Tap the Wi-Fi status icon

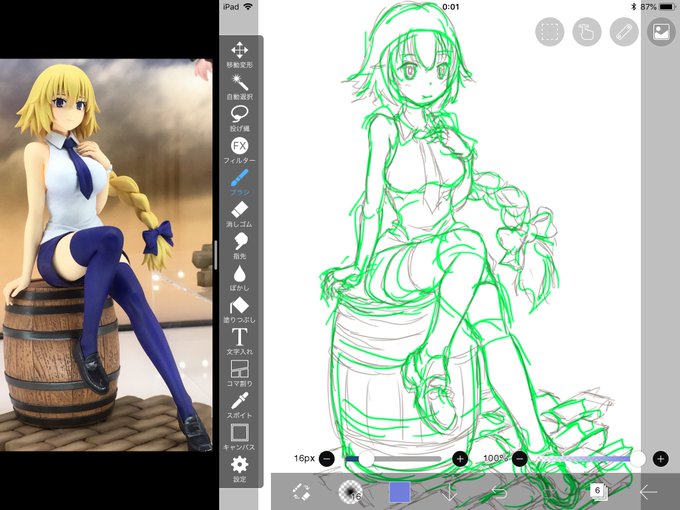click(248, 7)
